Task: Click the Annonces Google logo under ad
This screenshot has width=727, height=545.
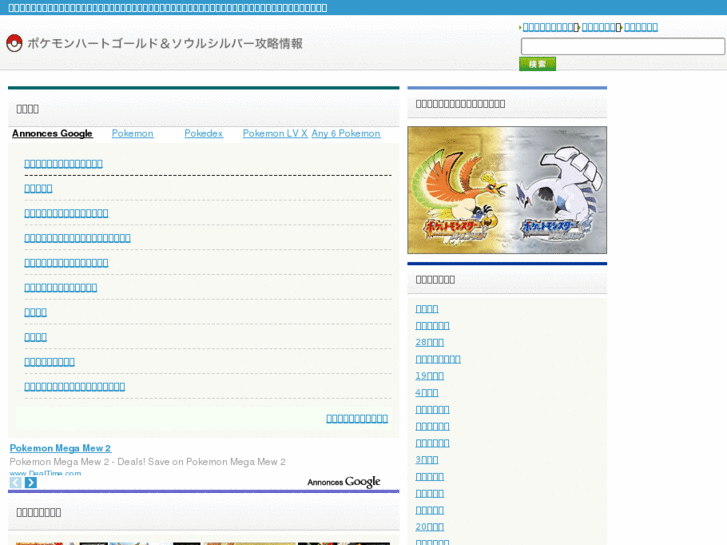Action: point(344,482)
